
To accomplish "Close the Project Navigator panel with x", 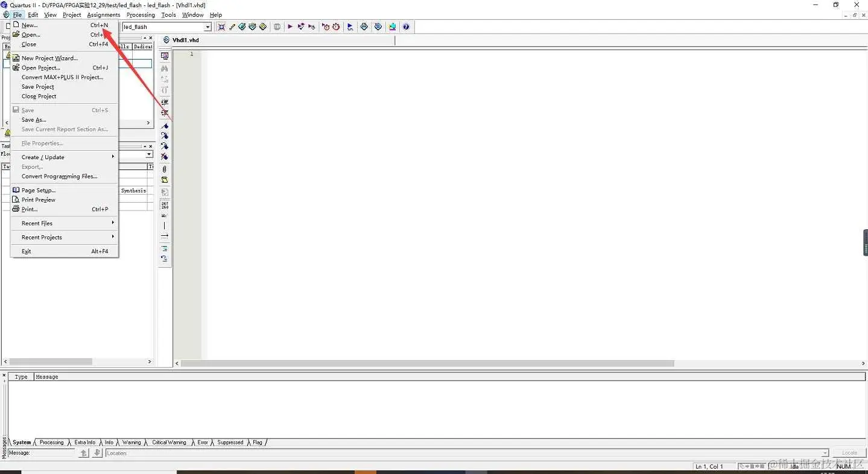I will click(151, 37).
